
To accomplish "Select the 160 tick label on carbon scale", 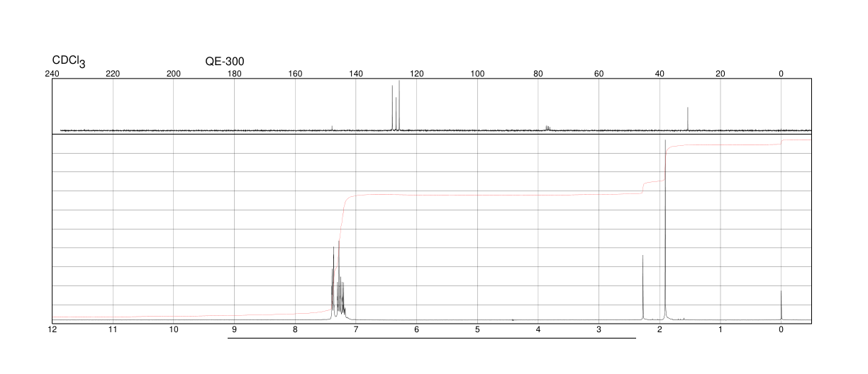I will [295, 74].
